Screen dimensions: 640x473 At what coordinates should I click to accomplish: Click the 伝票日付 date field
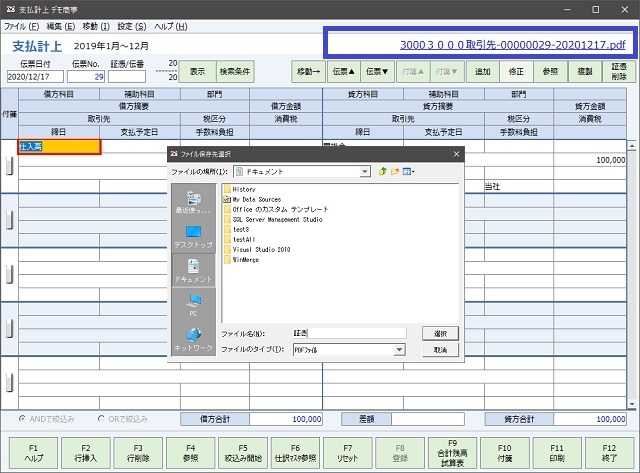point(35,76)
